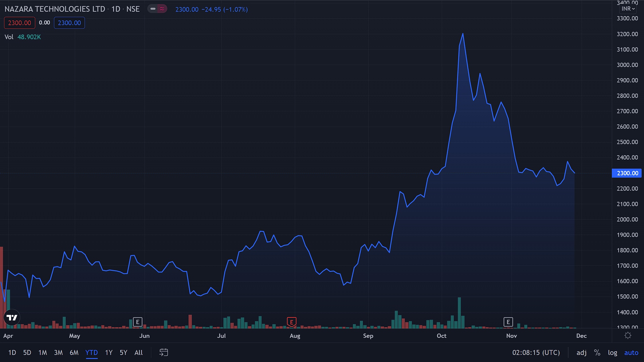
Task: Toggle log scale mode
Action: click(x=612, y=353)
